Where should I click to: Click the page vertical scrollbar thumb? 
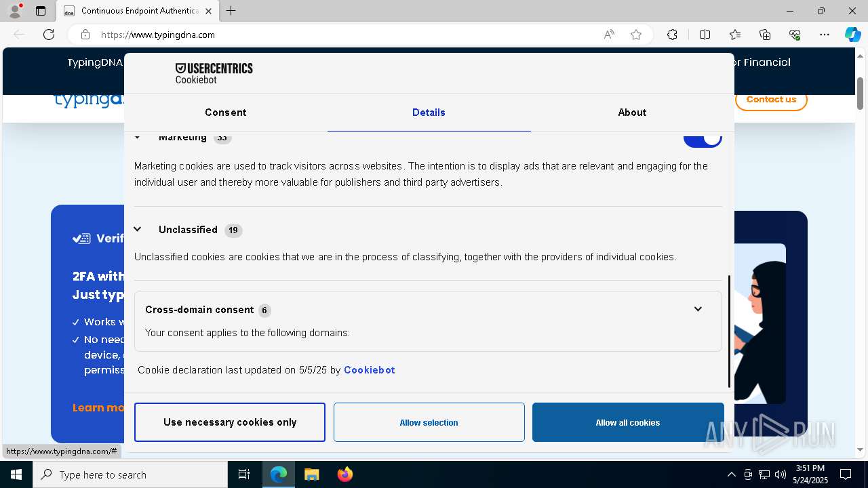click(860, 93)
